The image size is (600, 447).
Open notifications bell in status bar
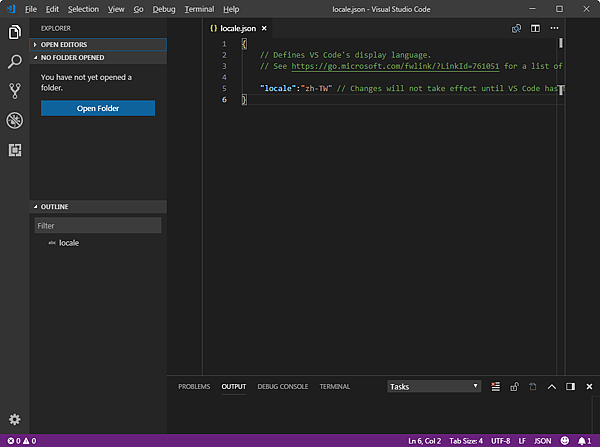click(x=583, y=440)
